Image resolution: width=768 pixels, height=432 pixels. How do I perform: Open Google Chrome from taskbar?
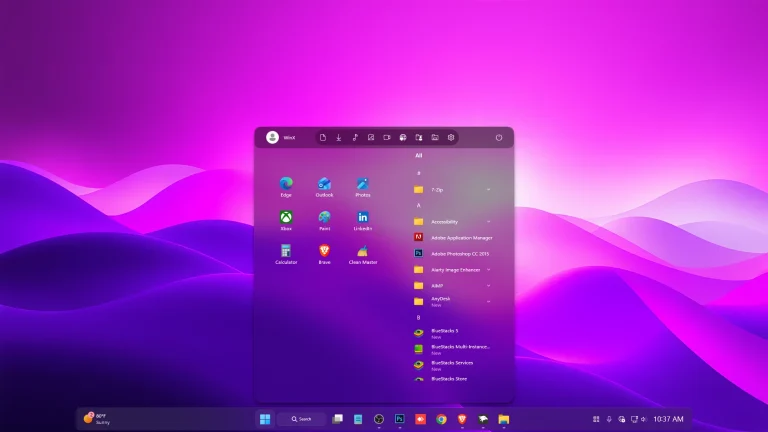(x=441, y=419)
